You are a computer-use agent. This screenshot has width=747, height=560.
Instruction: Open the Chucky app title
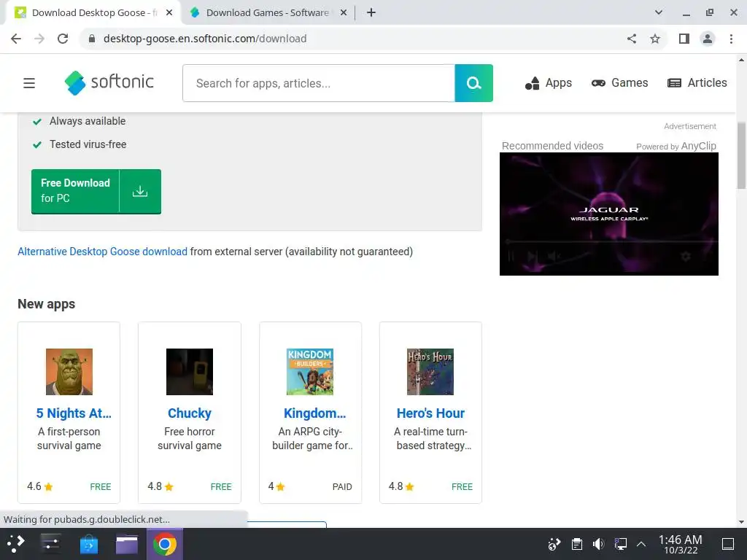[190, 413]
